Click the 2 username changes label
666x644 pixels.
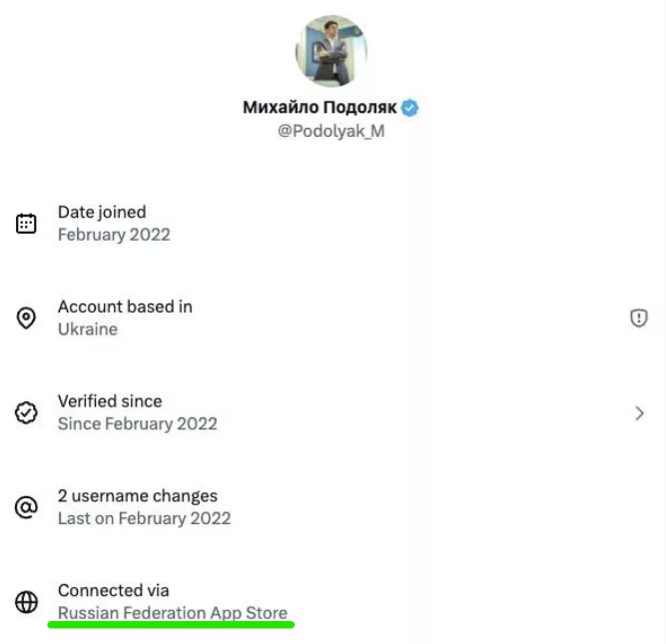pyautogui.click(x=137, y=495)
